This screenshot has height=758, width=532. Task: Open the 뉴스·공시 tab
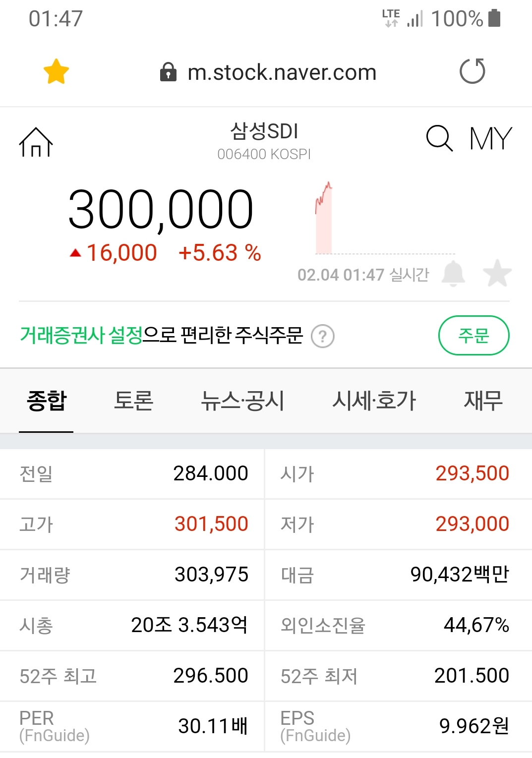click(x=242, y=401)
